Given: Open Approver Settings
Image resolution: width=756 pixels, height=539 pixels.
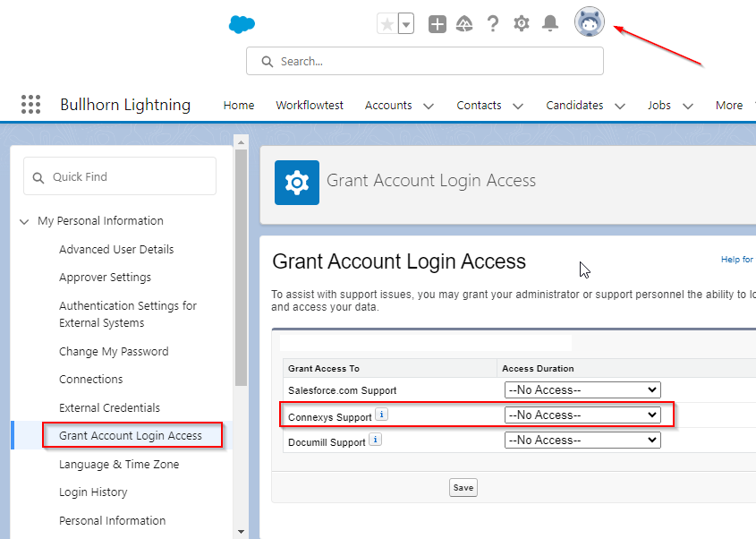Looking at the screenshot, I should pyautogui.click(x=105, y=278).
